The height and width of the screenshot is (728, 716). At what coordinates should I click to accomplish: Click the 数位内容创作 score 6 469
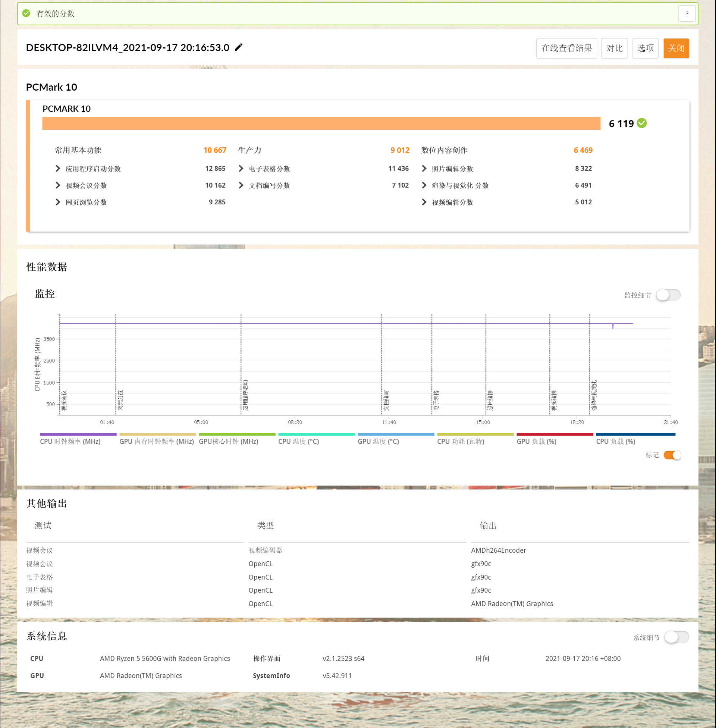[583, 150]
